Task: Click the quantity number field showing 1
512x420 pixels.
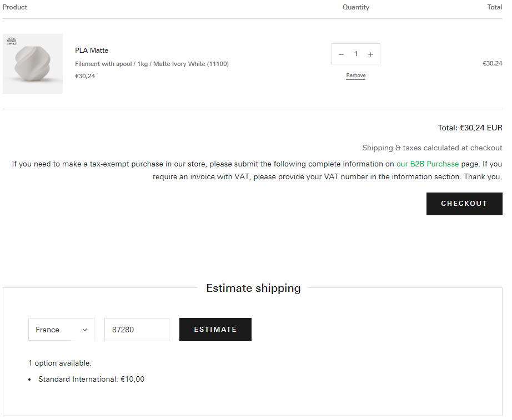Action: point(356,54)
